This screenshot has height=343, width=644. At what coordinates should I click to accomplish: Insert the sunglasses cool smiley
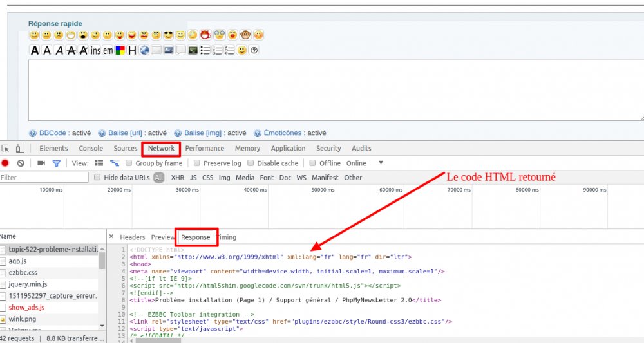[169, 35]
